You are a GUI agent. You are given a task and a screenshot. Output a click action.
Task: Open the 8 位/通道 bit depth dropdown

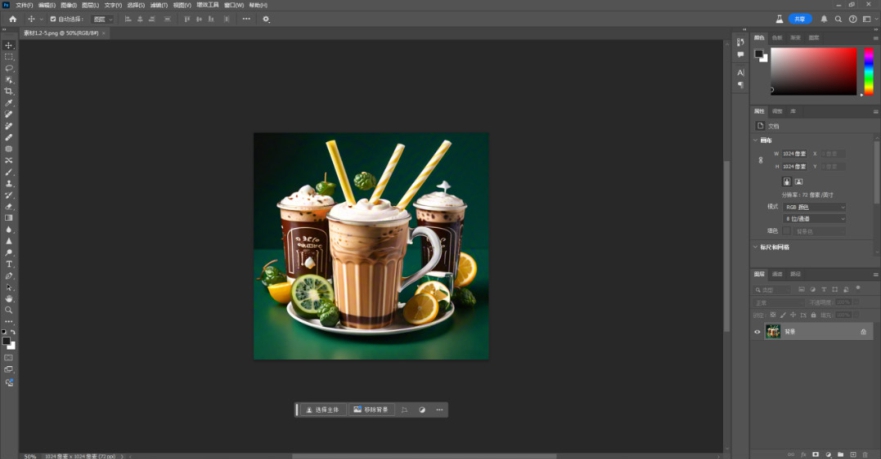point(814,218)
